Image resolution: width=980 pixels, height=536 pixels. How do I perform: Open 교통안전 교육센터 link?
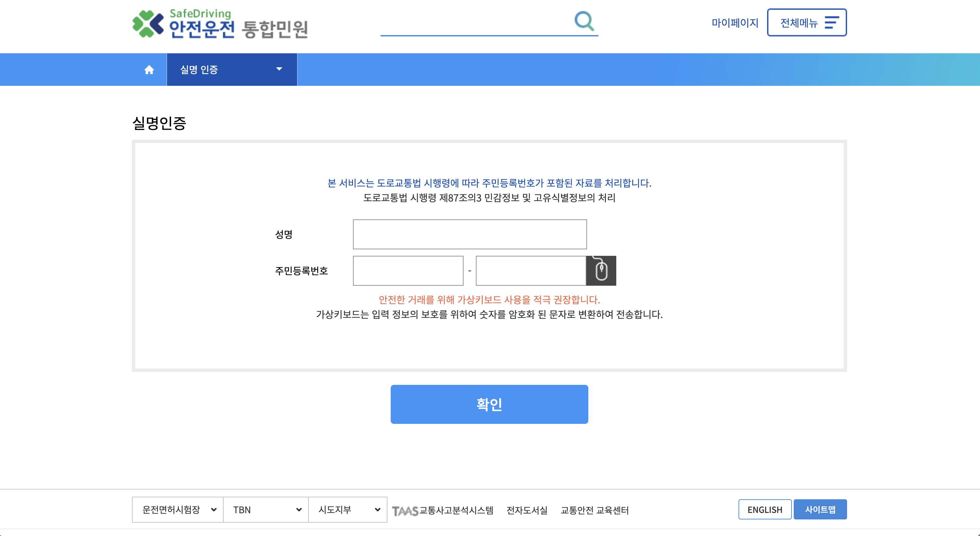coord(594,510)
